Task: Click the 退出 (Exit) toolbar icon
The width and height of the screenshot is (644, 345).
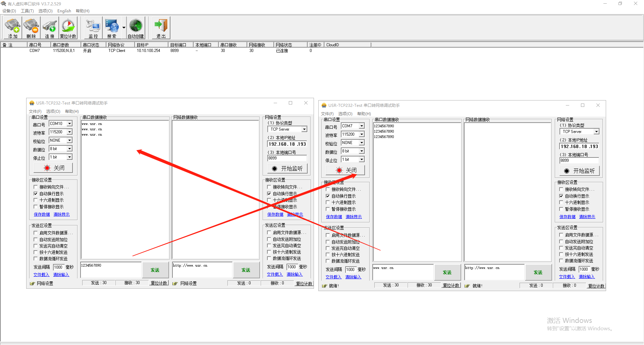Action: click(x=161, y=28)
